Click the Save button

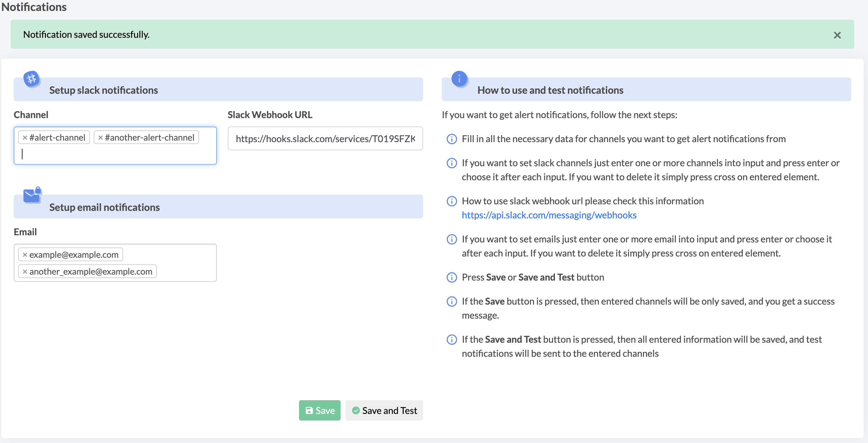319,410
